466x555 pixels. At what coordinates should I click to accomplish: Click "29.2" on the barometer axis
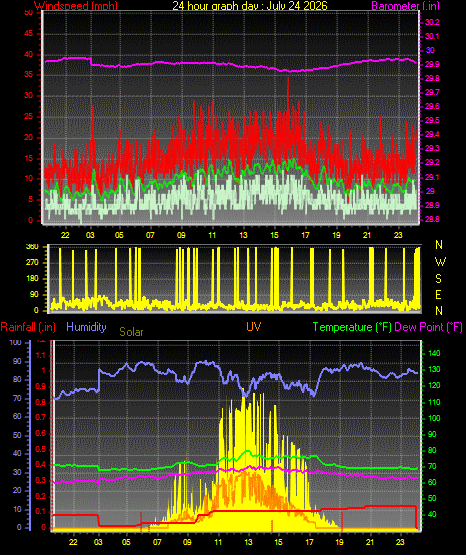(432, 162)
